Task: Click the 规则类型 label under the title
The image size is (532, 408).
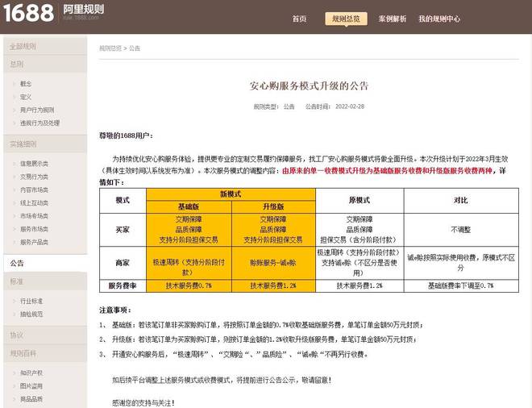Action: pos(266,106)
